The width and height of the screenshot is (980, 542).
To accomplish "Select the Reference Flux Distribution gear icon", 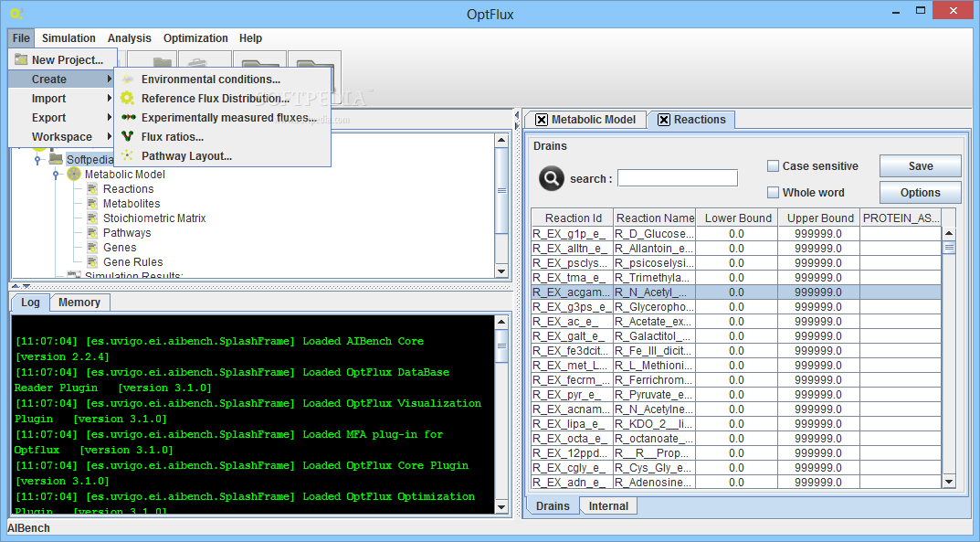I will (x=128, y=98).
